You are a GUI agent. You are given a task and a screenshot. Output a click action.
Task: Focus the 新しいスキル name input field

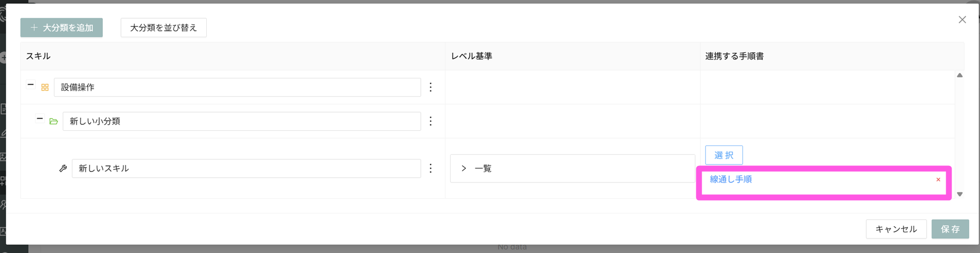click(246, 168)
